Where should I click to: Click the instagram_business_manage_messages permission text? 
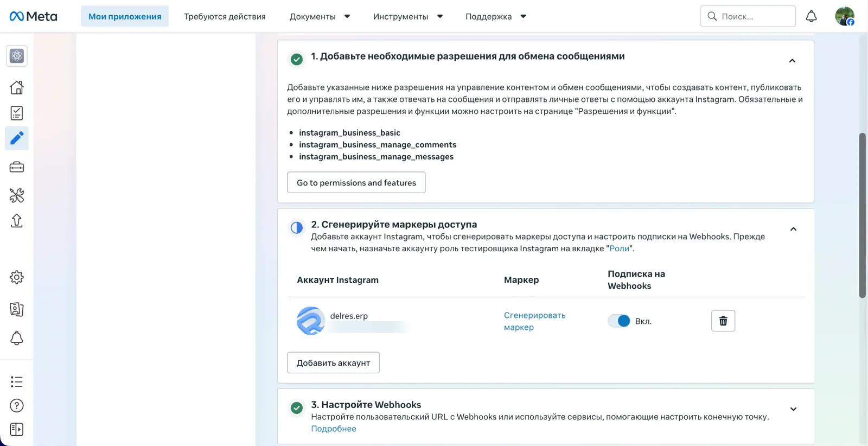376,156
